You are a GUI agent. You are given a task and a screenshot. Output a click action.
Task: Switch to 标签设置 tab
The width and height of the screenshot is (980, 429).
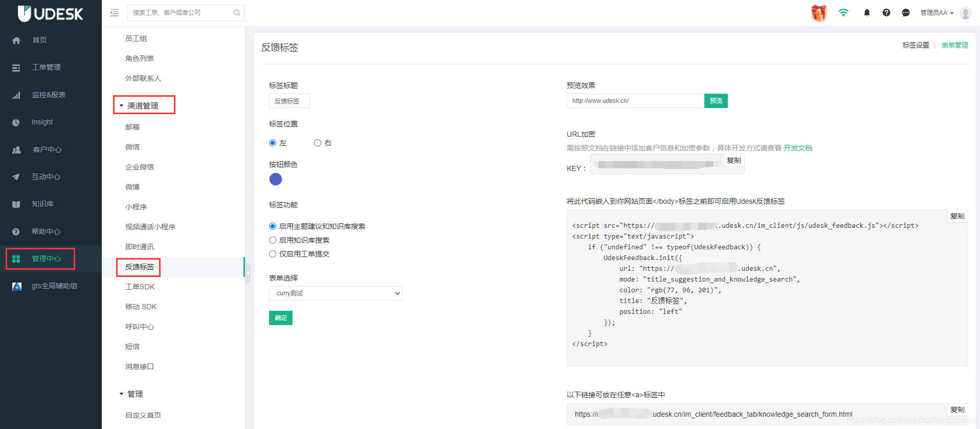[x=916, y=45]
